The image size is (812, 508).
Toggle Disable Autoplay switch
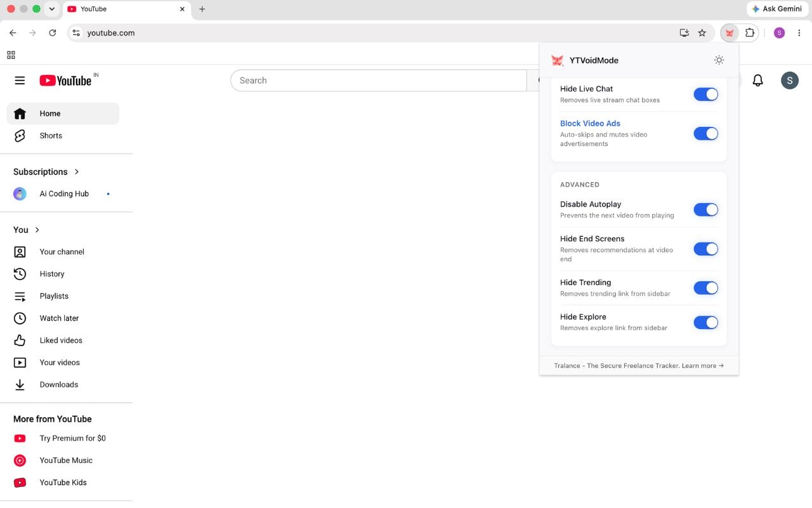[x=705, y=210]
